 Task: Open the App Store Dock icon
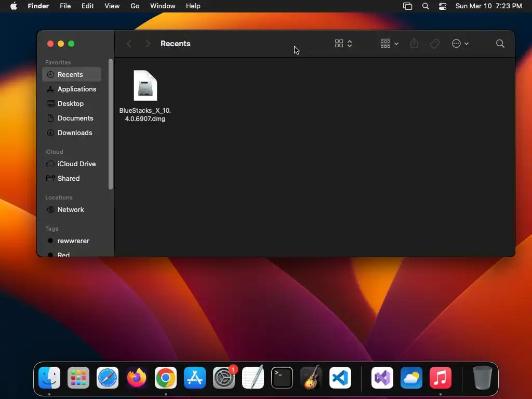[x=195, y=378]
